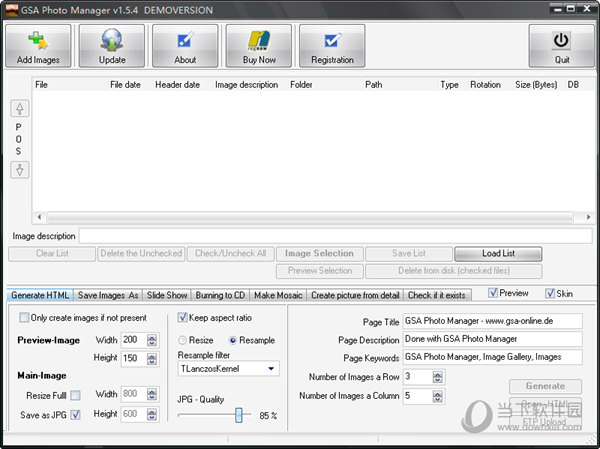
Task: Click the Quit power icon
Action: [561, 41]
